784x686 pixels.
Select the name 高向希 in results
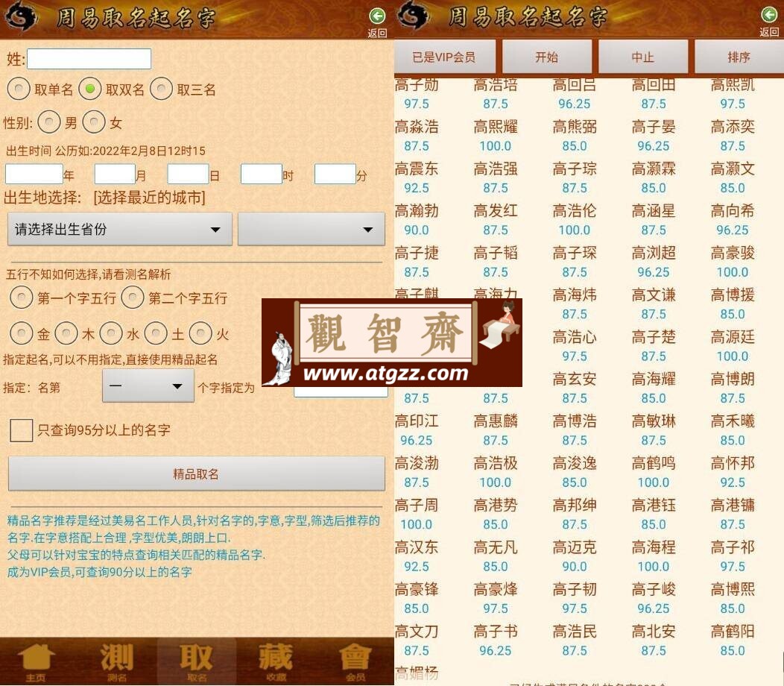pos(733,211)
